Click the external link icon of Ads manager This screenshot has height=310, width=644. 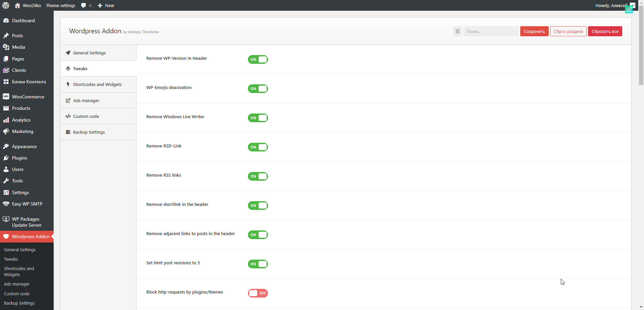(68, 100)
